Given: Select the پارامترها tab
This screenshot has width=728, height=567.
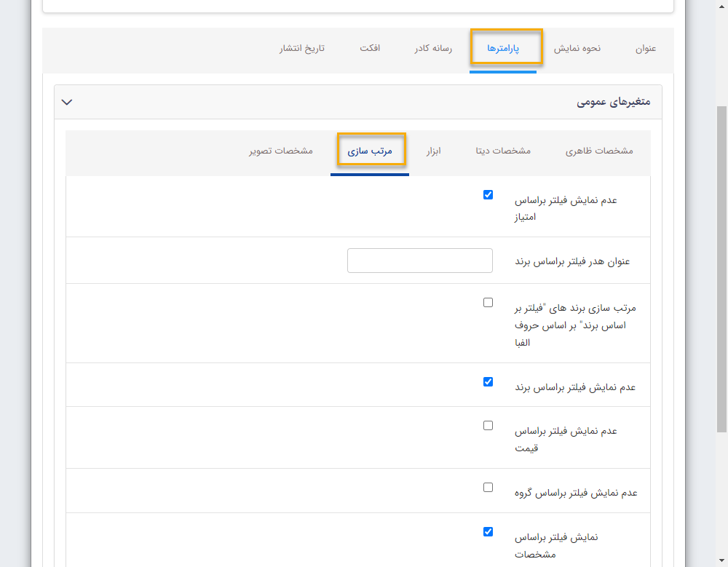Looking at the screenshot, I should click(x=507, y=47).
